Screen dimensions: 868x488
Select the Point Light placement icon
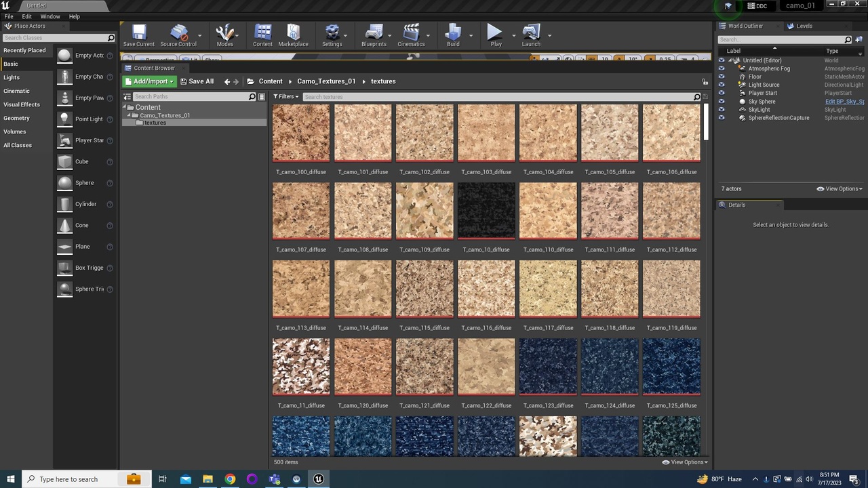(64, 119)
